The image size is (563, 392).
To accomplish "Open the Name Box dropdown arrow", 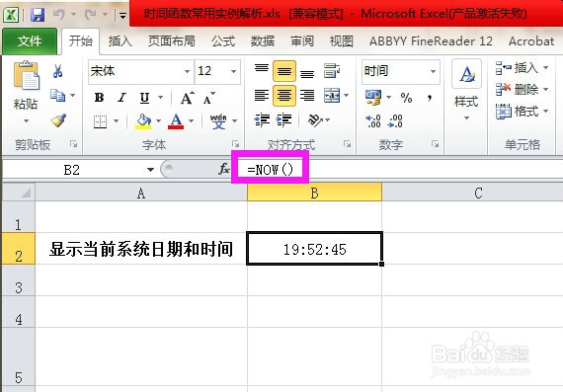I will click(x=150, y=170).
